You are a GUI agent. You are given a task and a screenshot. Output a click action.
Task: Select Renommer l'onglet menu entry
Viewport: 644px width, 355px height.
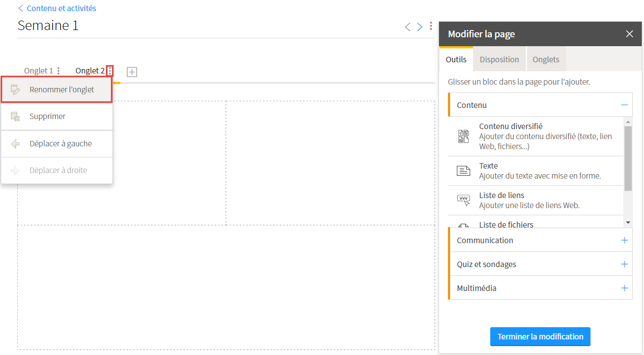57,90
